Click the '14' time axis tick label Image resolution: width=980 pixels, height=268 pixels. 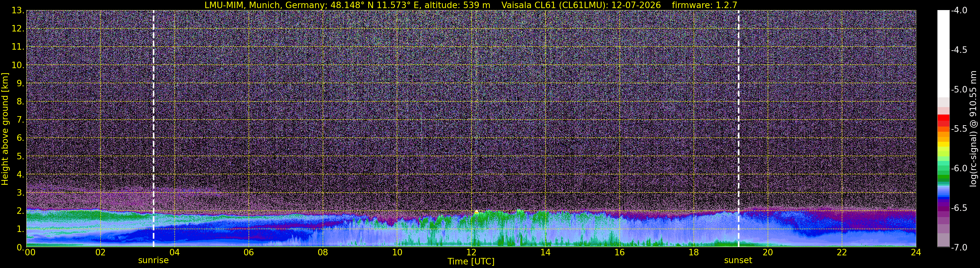tap(545, 252)
